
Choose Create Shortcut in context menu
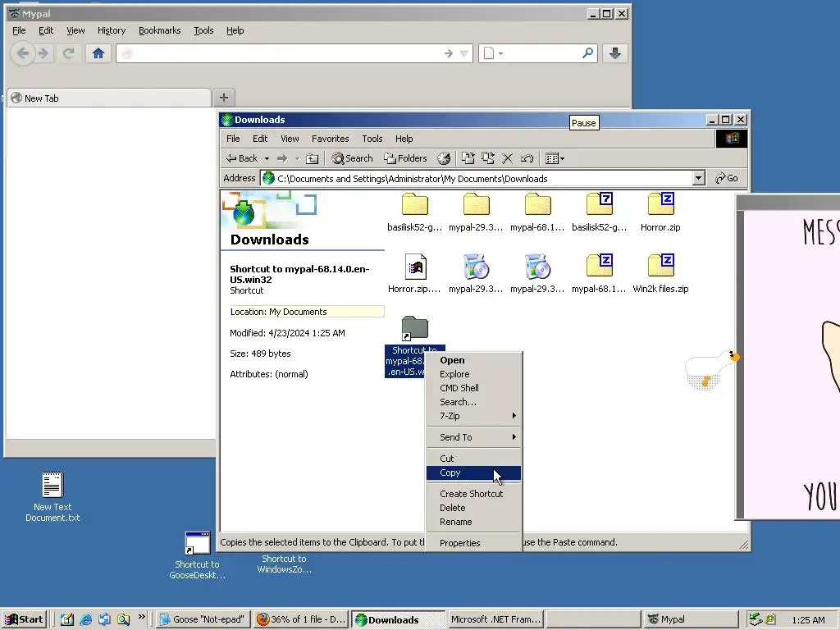pos(473,494)
